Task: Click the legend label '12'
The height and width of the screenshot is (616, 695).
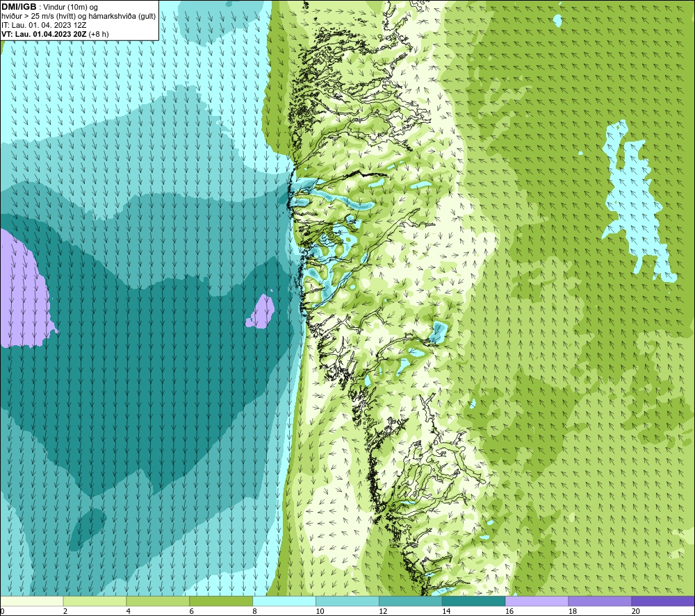Action: pyautogui.click(x=383, y=611)
